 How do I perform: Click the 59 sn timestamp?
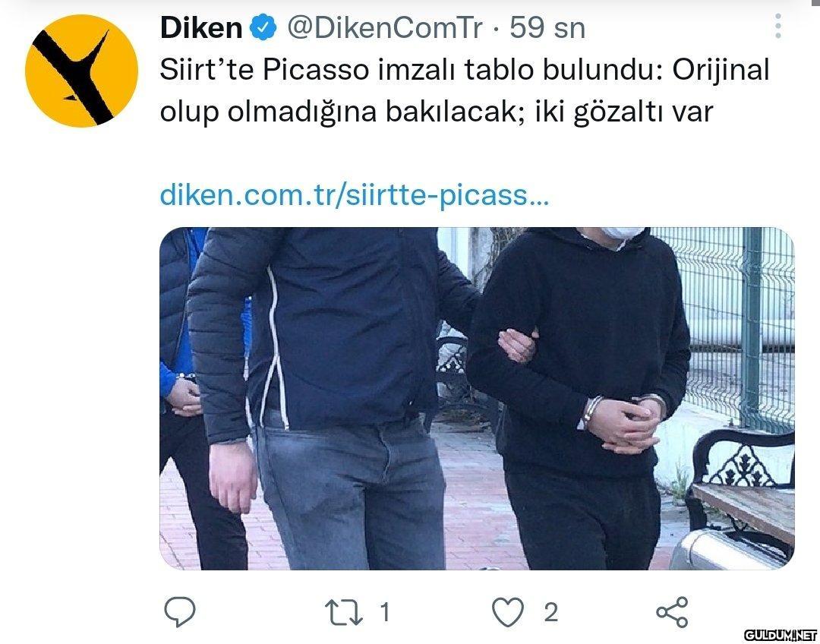click(547, 28)
